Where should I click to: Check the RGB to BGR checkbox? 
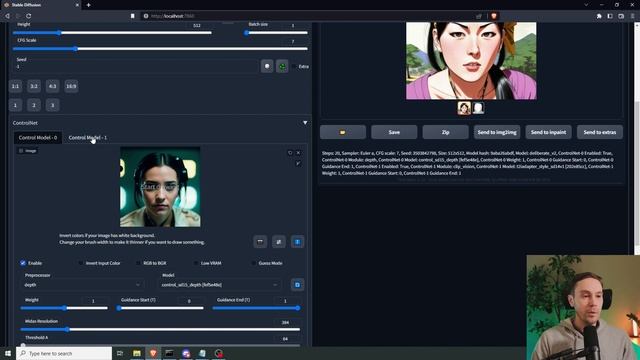pos(138,263)
